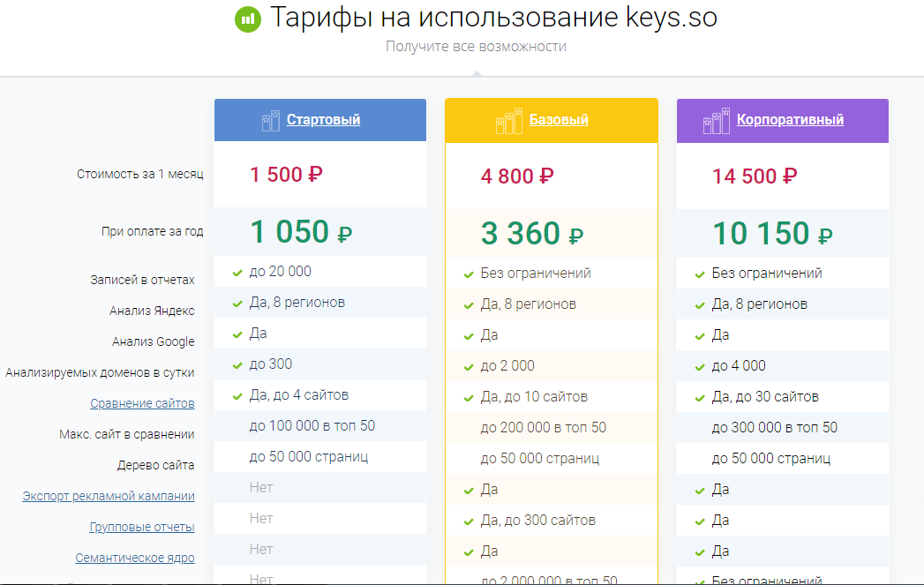Click the Базовый plan bar-chart icon
Viewport: 924px width, 585px height.
click(x=507, y=121)
